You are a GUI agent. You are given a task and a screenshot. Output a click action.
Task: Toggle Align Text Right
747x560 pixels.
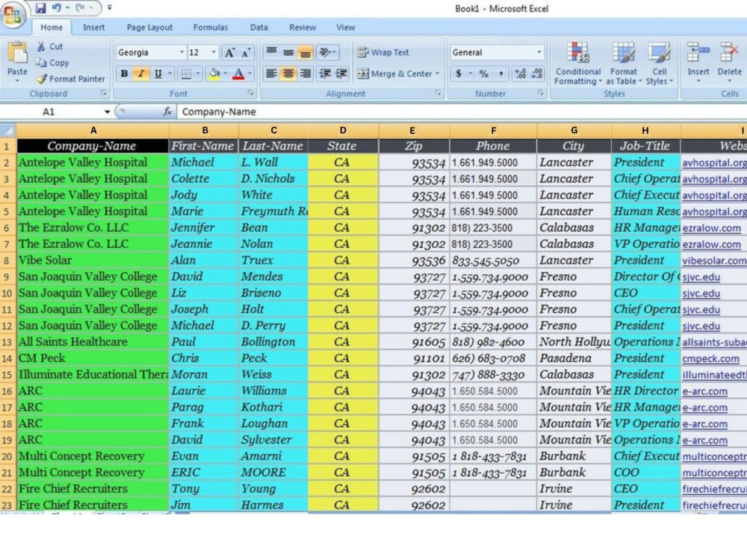click(x=305, y=73)
